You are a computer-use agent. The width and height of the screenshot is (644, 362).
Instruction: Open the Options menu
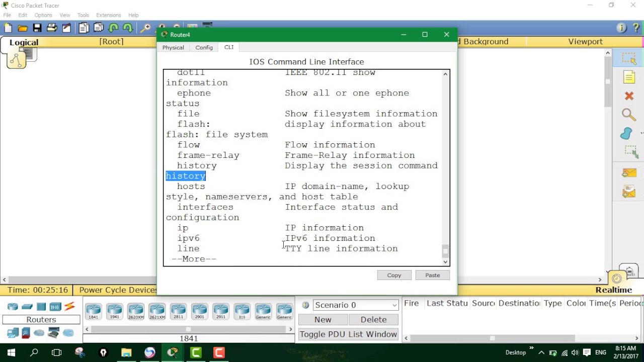click(x=43, y=15)
